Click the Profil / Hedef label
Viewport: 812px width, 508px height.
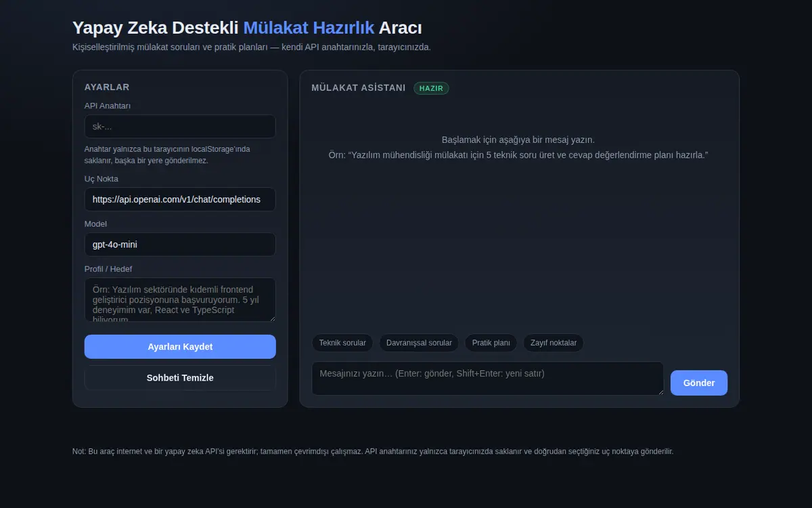(x=108, y=269)
